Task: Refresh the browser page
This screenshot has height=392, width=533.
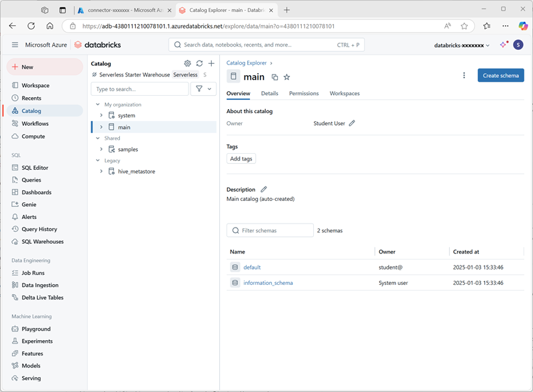Action: [31, 26]
